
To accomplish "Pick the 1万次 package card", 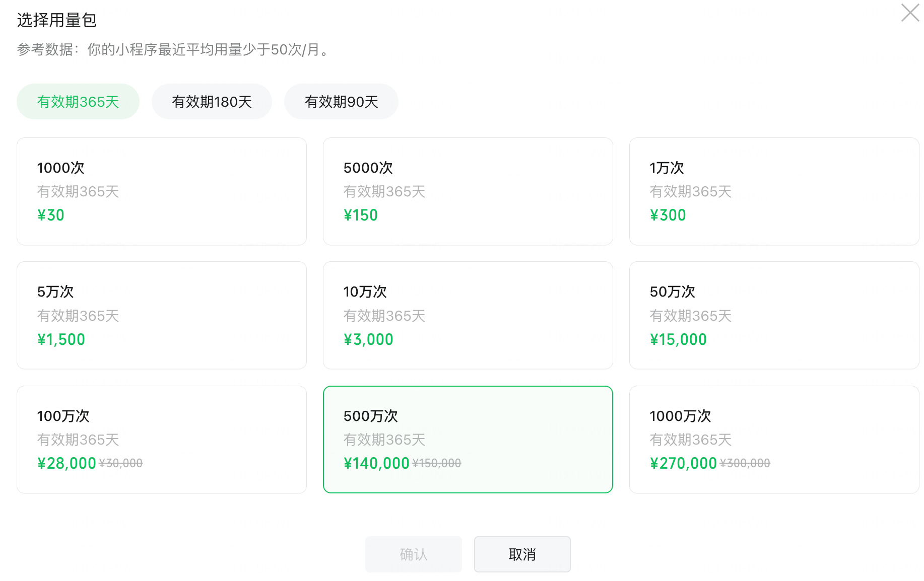I will tap(774, 191).
